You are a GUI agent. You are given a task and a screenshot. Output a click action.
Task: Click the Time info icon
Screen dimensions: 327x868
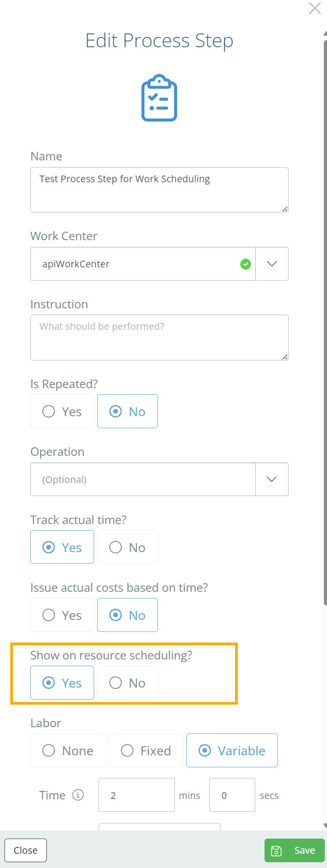coord(78,795)
